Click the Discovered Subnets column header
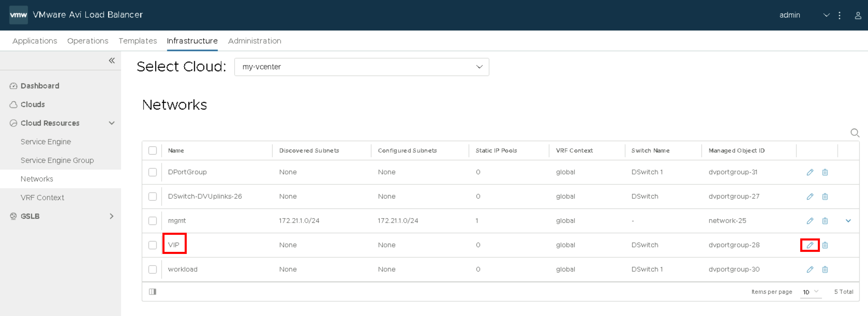The width and height of the screenshot is (868, 316). pos(309,151)
